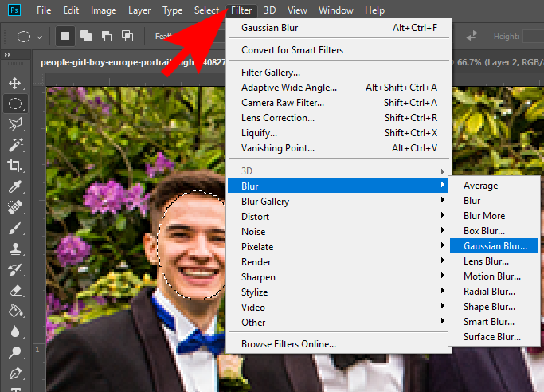Open the Edit menu
544x392 pixels.
pos(71,10)
